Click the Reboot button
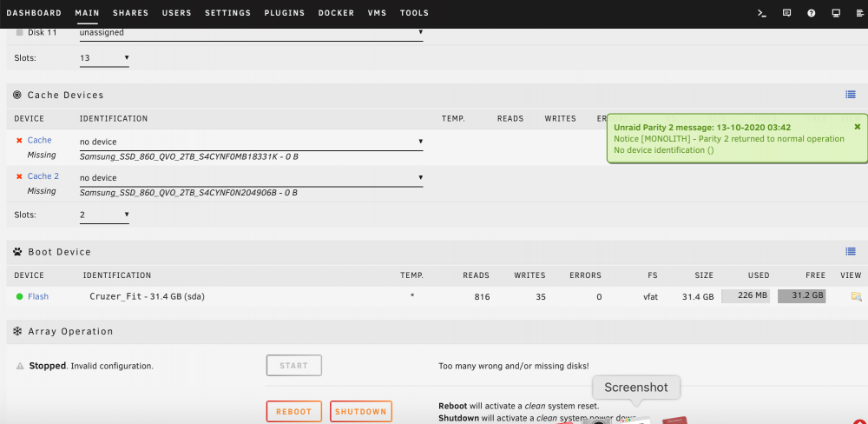Screen dimensions: 868x424 point(294,412)
